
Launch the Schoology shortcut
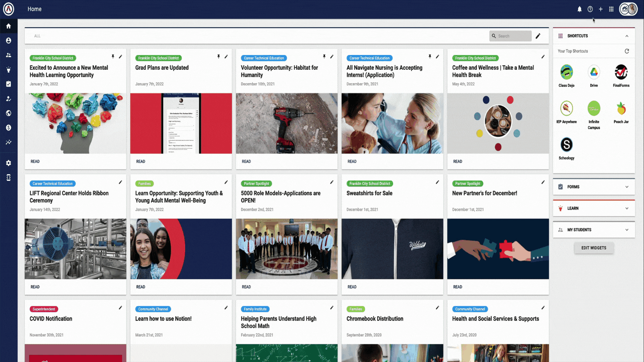click(x=567, y=145)
